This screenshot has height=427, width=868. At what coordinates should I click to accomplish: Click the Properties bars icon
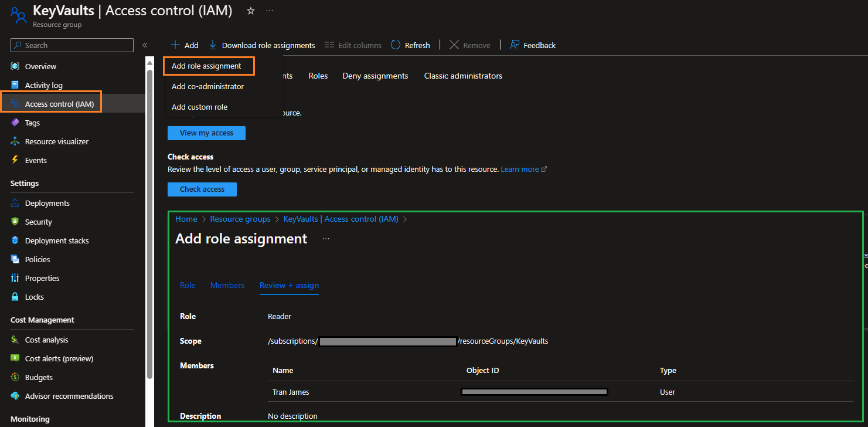tap(15, 278)
